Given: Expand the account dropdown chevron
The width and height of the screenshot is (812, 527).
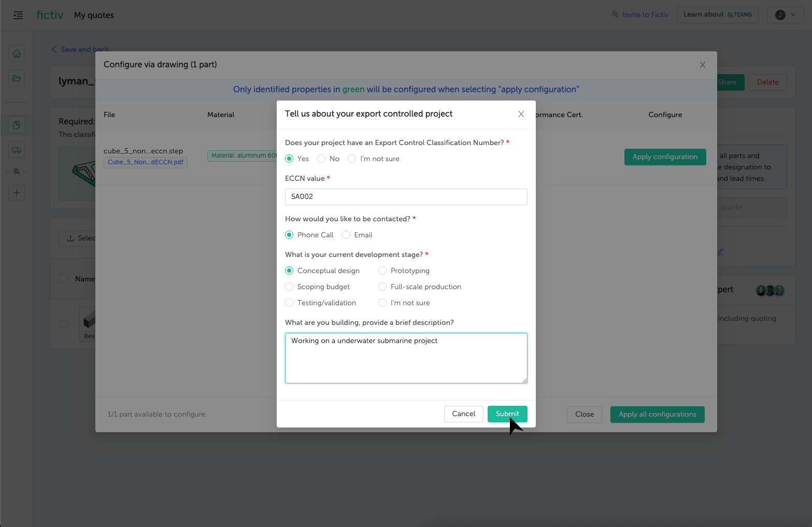Looking at the screenshot, I should click(793, 15).
